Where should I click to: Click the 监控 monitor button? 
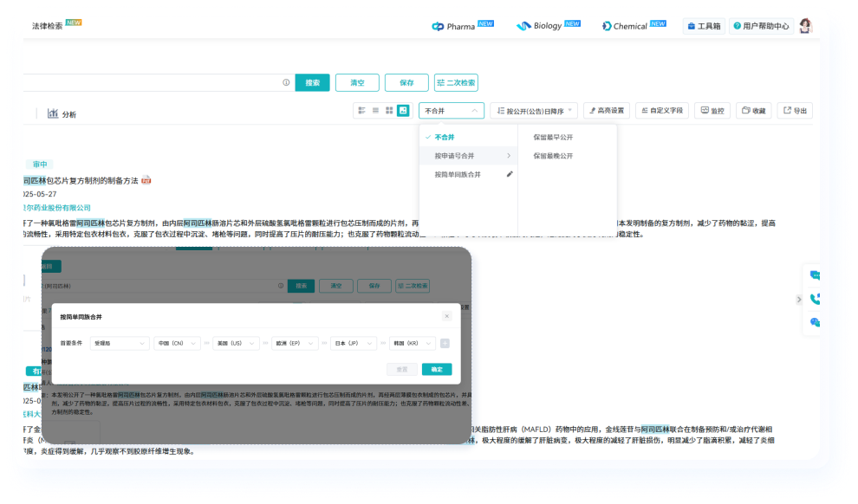tap(712, 111)
